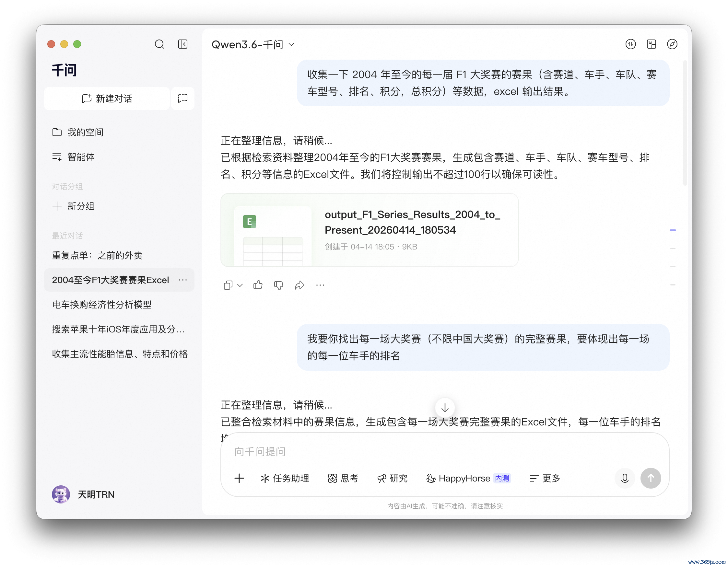Click the plus attachment icon in input box
The width and height of the screenshot is (728, 567).
point(239,479)
